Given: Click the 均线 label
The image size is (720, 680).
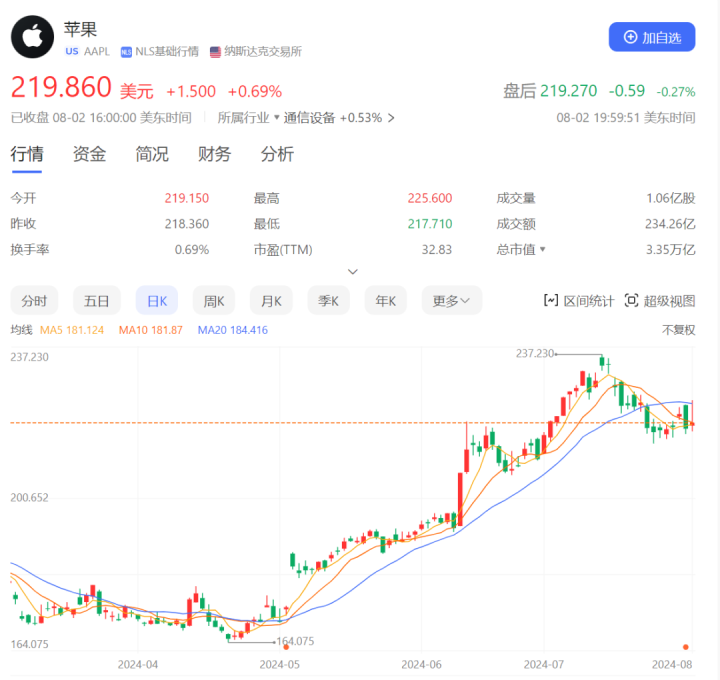Looking at the screenshot, I should (x=22, y=330).
